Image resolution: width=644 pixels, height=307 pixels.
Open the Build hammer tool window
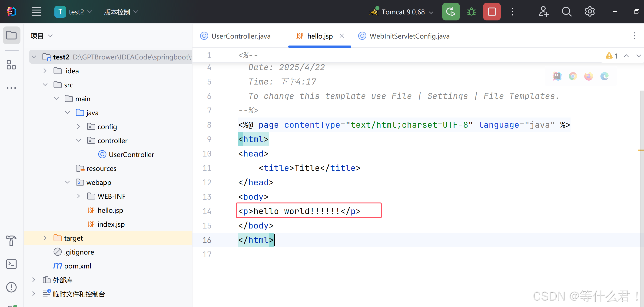coord(11,241)
